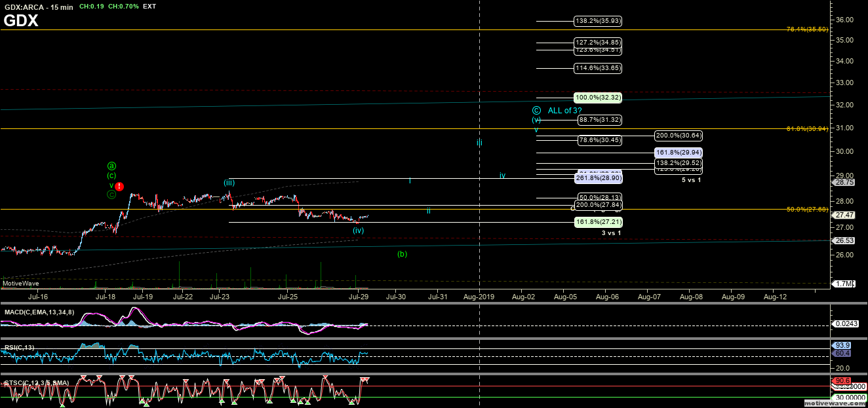Click the large GDX symbol title

21,21
